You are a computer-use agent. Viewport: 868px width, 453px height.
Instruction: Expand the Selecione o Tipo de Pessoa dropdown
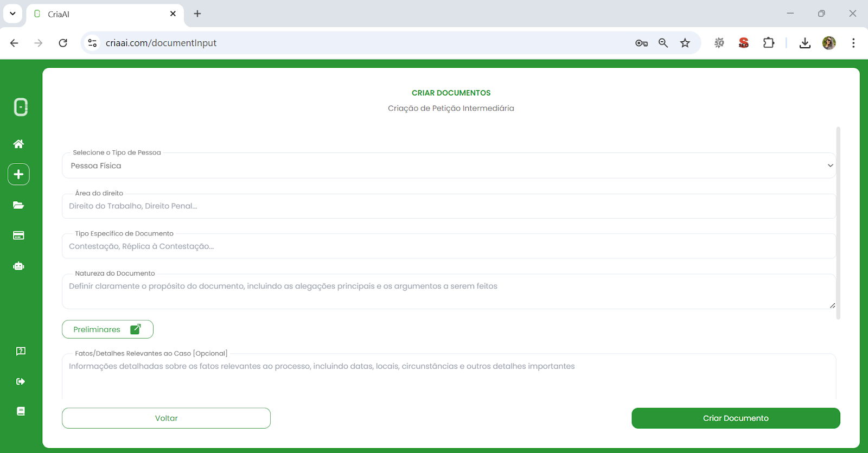pos(448,165)
